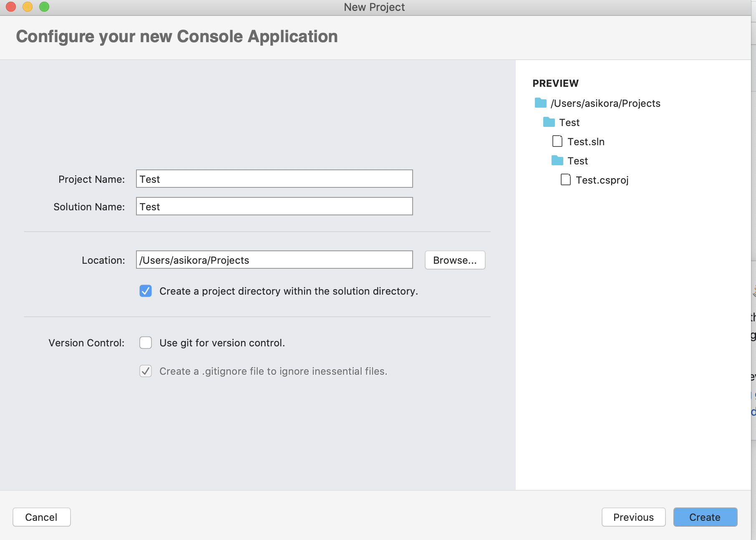
Task: Minimize the window with the yellow button
Action: (x=28, y=7)
